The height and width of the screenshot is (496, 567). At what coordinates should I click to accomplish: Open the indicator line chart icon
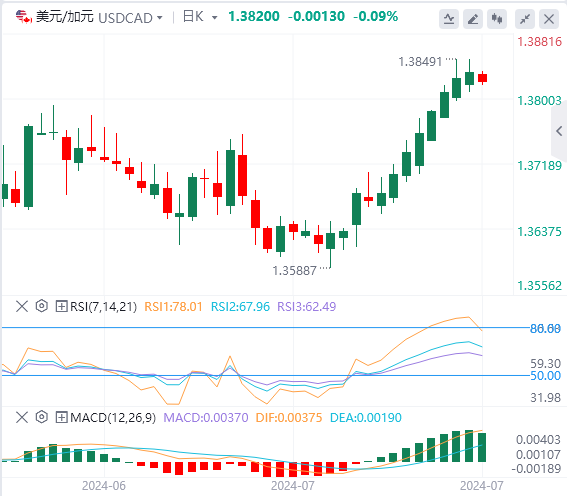pyautogui.click(x=449, y=19)
